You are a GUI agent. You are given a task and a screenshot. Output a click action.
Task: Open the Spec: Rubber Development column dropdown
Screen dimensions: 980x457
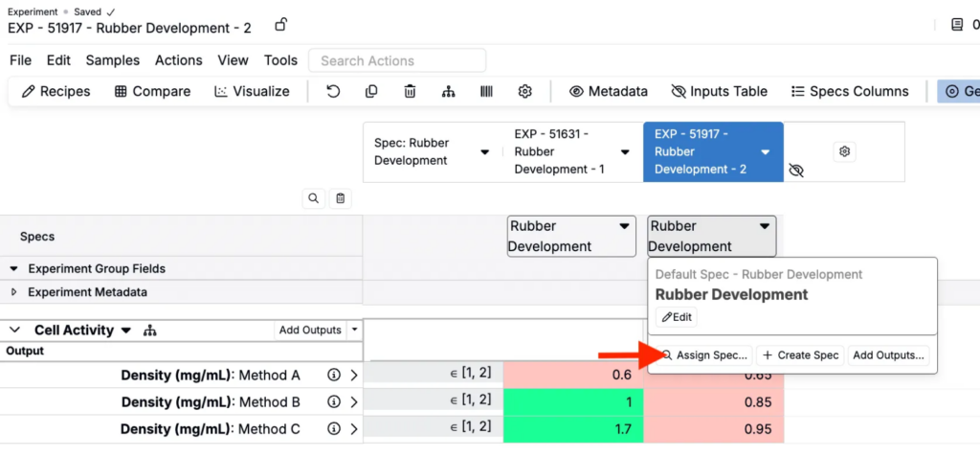pos(484,152)
